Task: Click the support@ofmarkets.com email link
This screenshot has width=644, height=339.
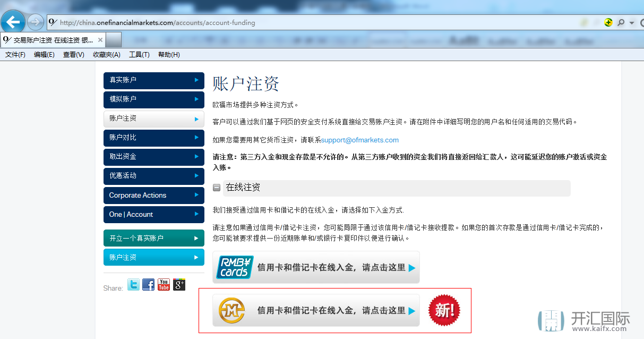Action: (x=359, y=140)
